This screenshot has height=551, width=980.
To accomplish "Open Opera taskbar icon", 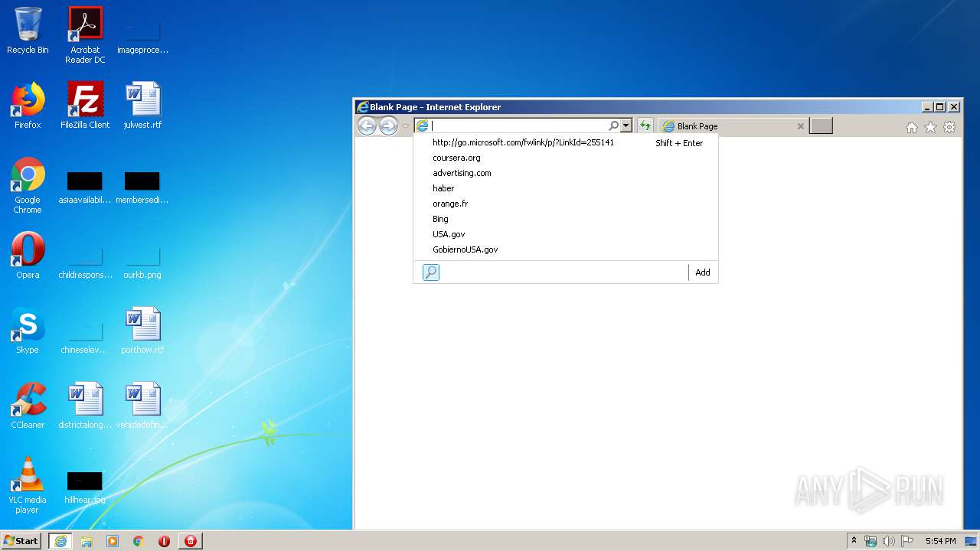I will (x=164, y=541).
